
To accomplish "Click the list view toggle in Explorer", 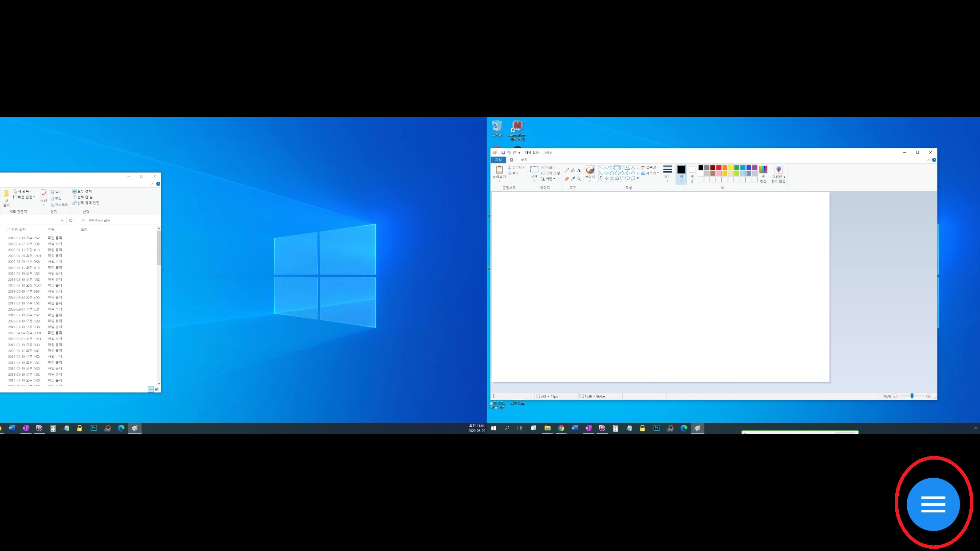I will click(151, 389).
